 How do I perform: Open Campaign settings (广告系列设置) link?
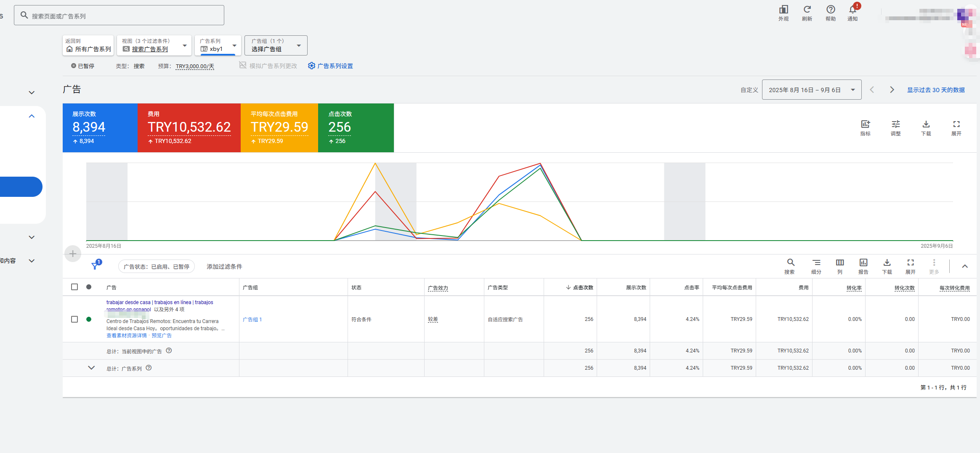(331, 66)
